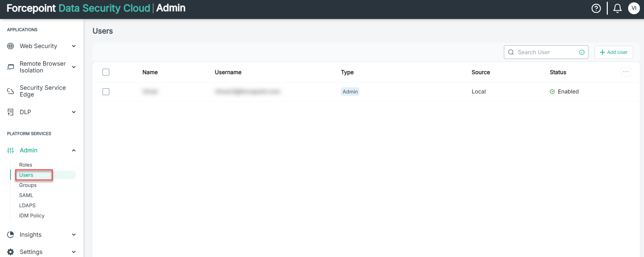
Task: Expand the Web Security menu chevron
Action: (74, 46)
